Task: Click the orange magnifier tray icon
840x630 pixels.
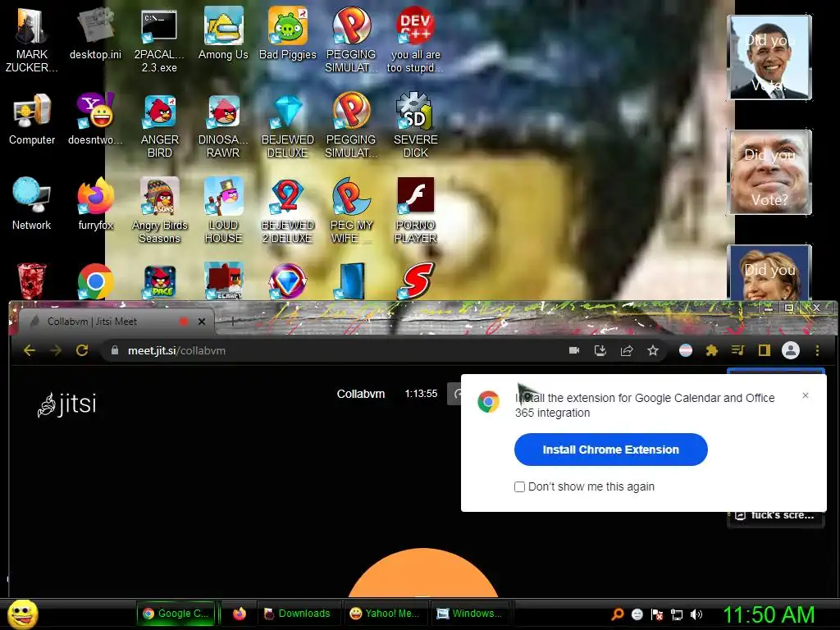Action: 617,614
